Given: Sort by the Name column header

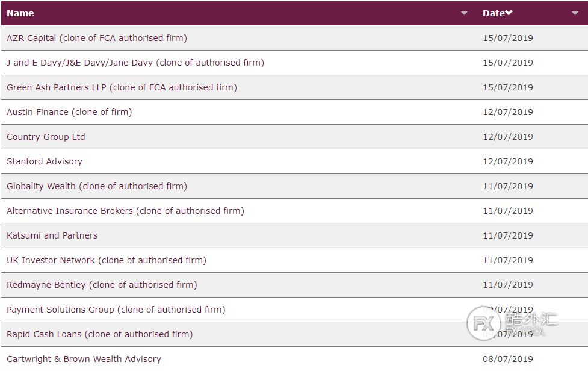Looking at the screenshot, I should click(x=20, y=13).
